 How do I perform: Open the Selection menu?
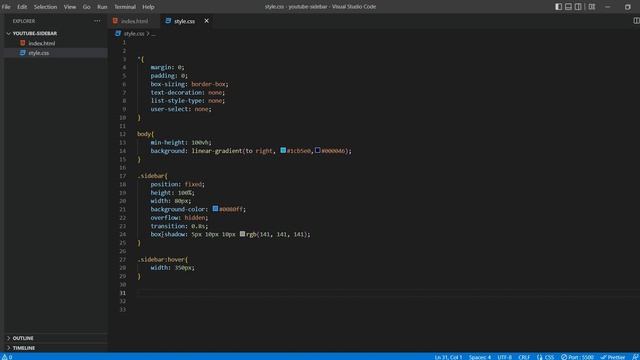(45, 7)
